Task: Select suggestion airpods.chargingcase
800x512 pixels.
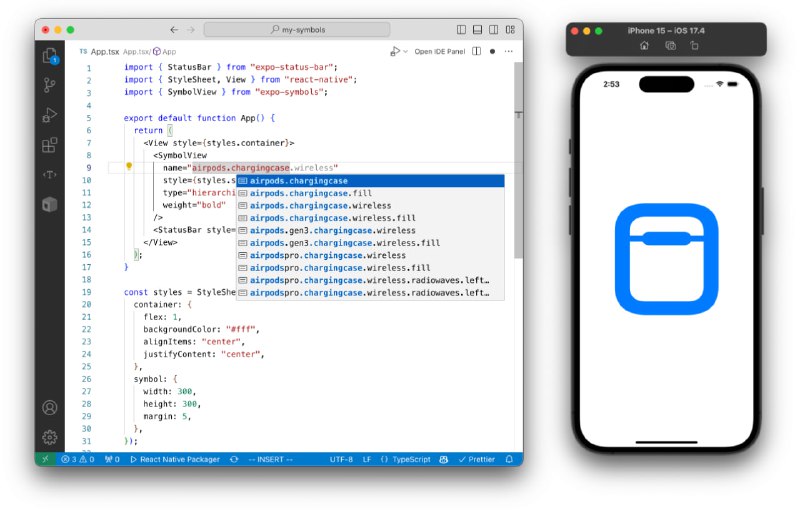Action: 370,181
